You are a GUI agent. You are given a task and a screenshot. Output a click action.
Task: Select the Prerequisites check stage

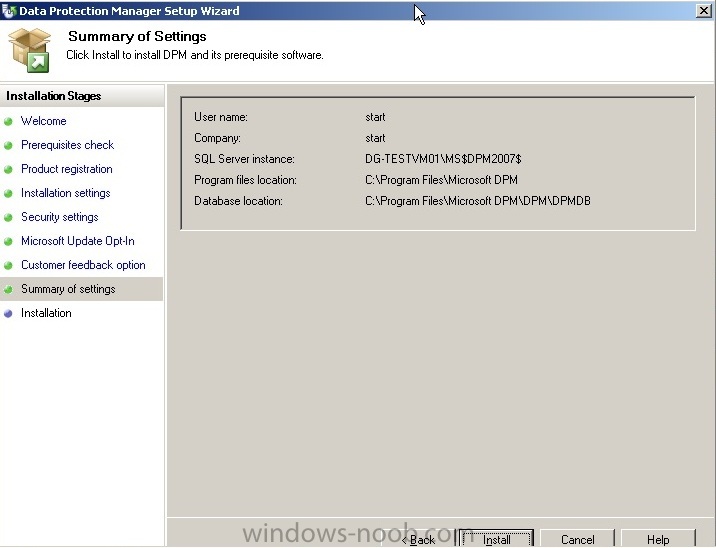click(x=67, y=145)
